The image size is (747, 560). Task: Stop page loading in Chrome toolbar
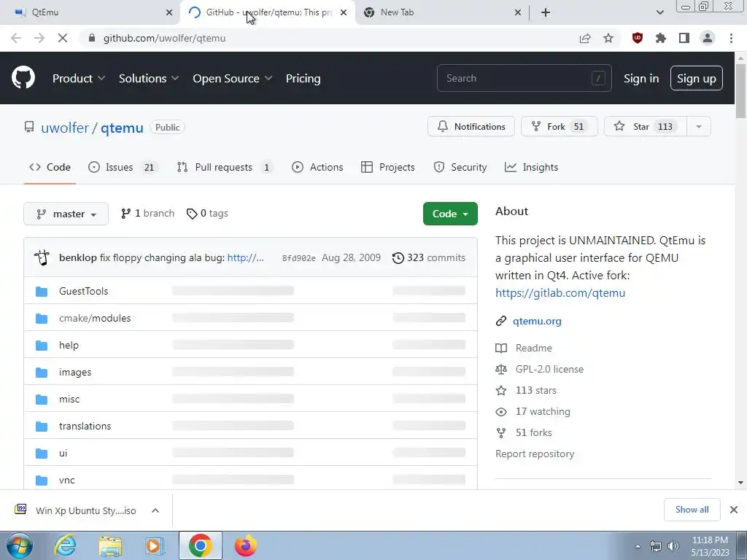tap(63, 38)
